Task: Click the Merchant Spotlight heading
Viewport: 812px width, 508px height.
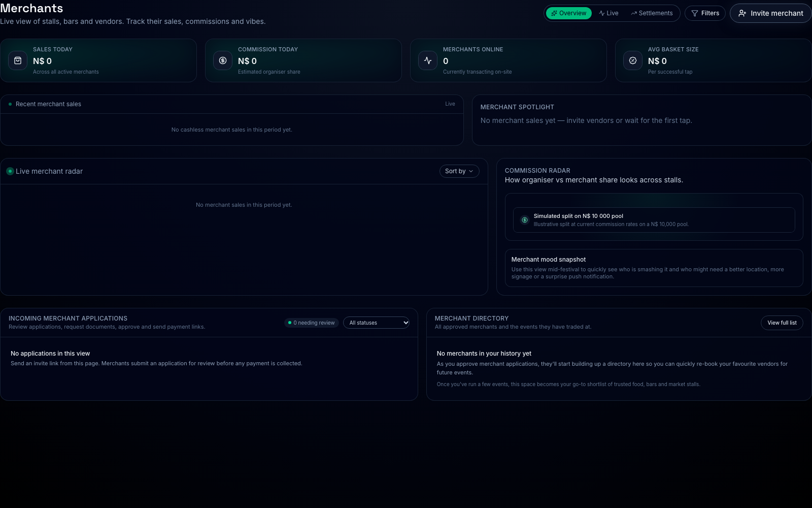Action: [x=517, y=107]
